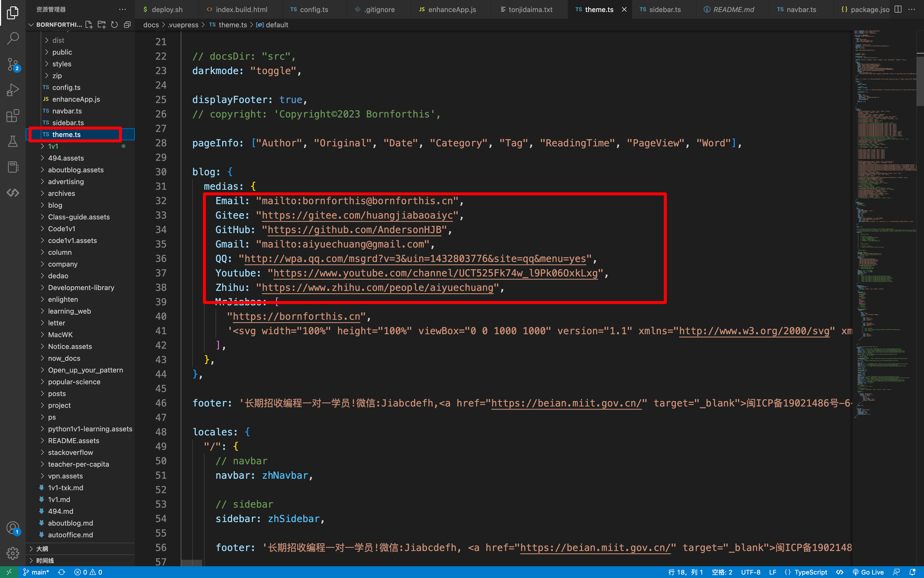The height and width of the screenshot is (578, 924).
Task: Click the remote window status bar icon
Action: [x=9, y=572]
